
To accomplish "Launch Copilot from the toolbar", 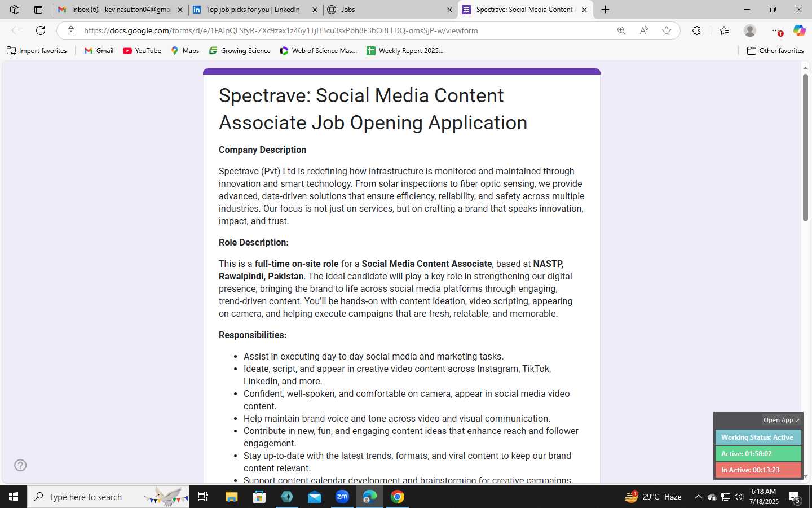I will pos(799,30).
